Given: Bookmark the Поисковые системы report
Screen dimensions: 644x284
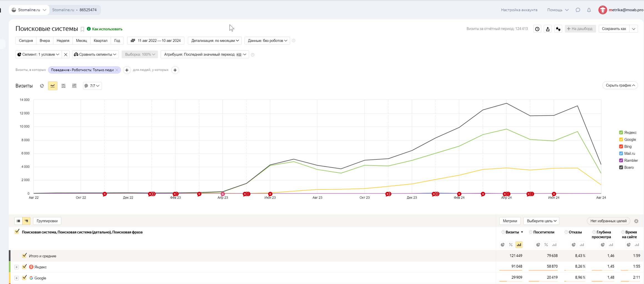Looking at the screenshot, I should pyautogui.click(x=82, y=29).
